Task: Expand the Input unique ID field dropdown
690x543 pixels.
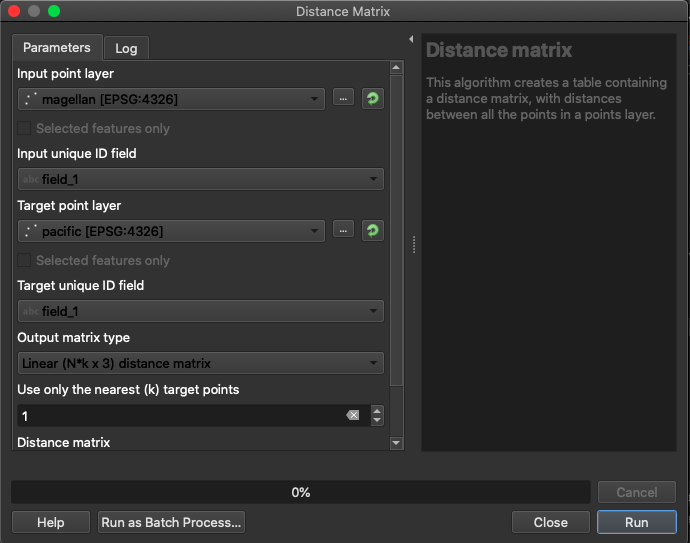Action: click(x=201, y=180)
